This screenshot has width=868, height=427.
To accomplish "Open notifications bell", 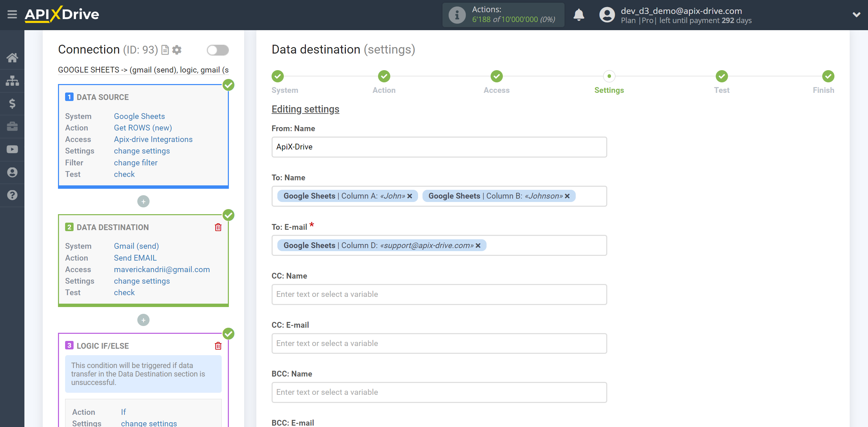I will (579, 15).
